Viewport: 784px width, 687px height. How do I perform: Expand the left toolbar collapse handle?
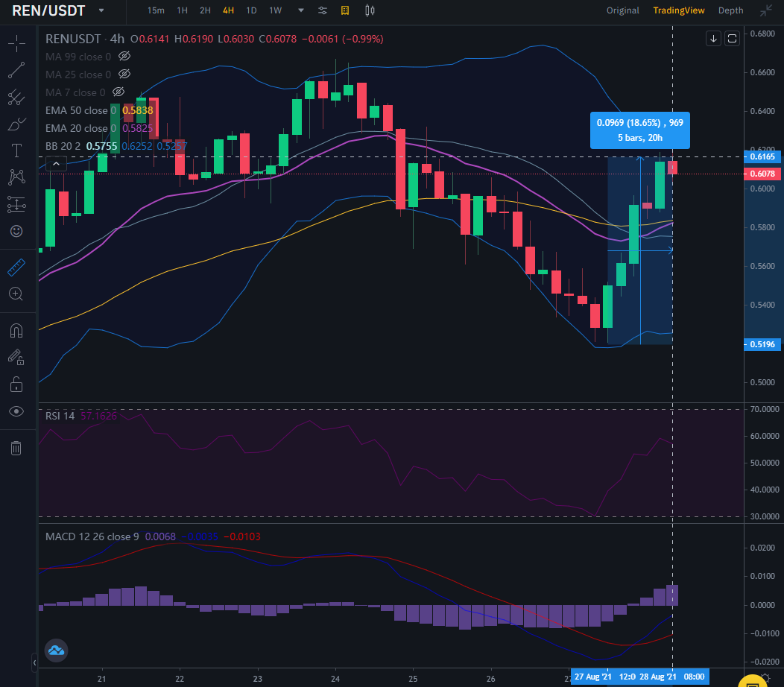[x=34, y=662]
